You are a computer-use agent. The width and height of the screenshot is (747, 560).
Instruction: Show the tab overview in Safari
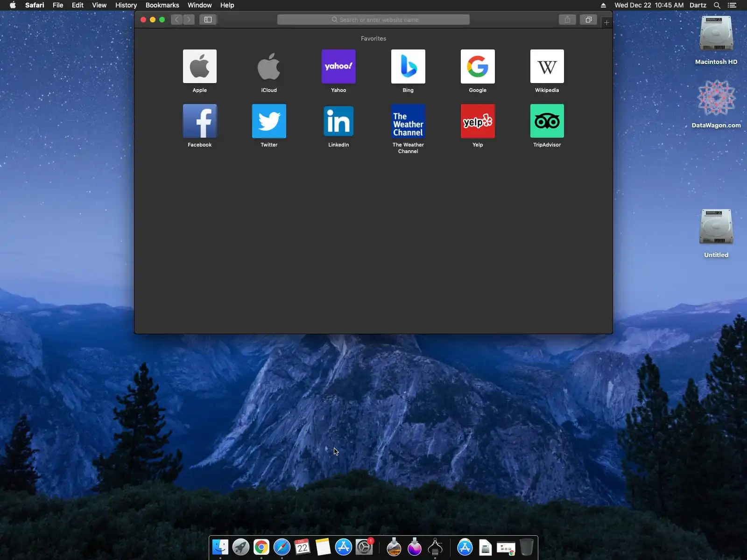click(588, 20)
